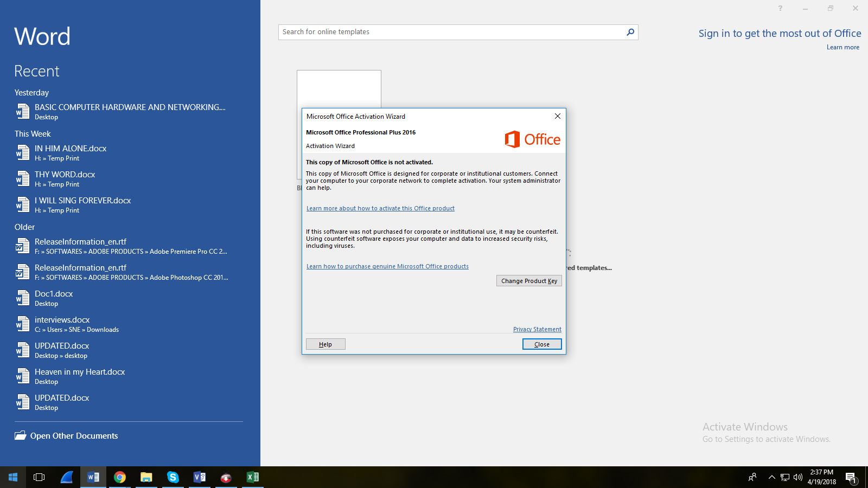The image size is (868, 488).
Task: Open Skype from the taskbar
Action: coord(173,477)
